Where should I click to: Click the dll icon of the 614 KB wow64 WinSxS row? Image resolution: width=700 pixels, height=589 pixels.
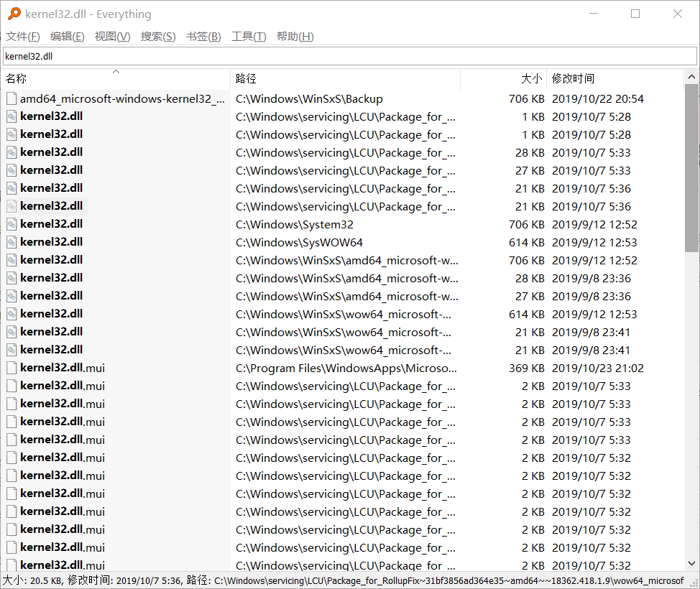tap(12, 314)
